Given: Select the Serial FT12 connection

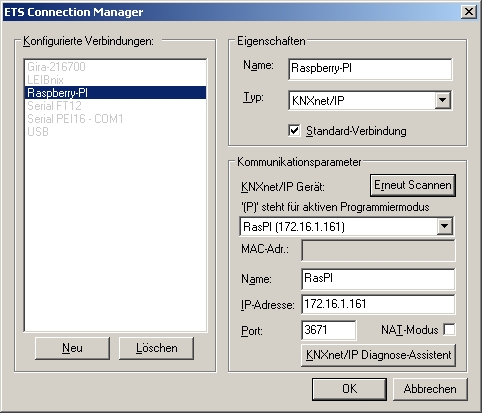Looking at the screenshot, I should click(x=54, y=106).
